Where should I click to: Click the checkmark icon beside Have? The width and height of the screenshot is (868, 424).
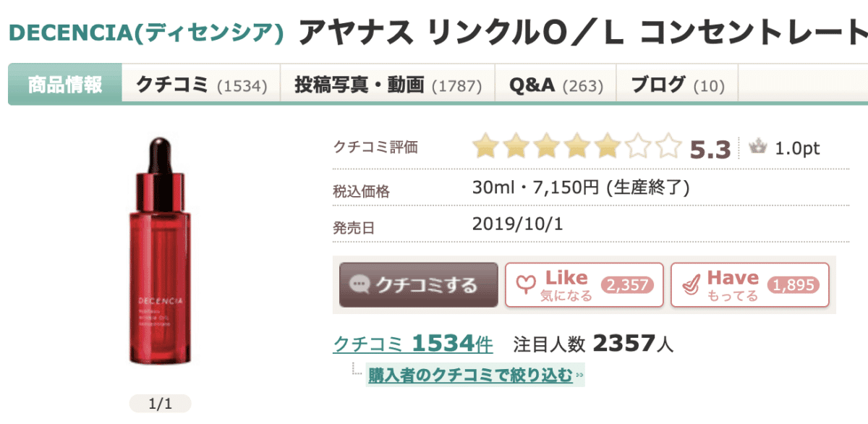coord(690,286)
